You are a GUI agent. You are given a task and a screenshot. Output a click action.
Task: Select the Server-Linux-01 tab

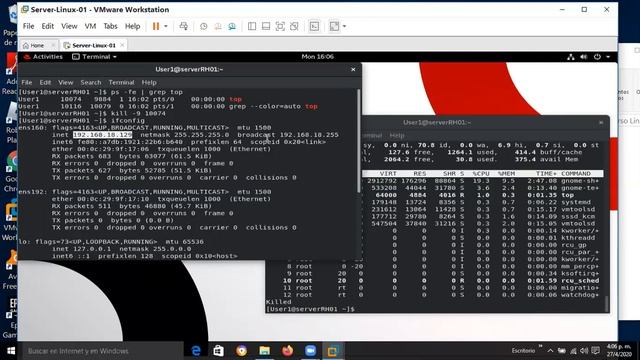(x=93, y=45)
